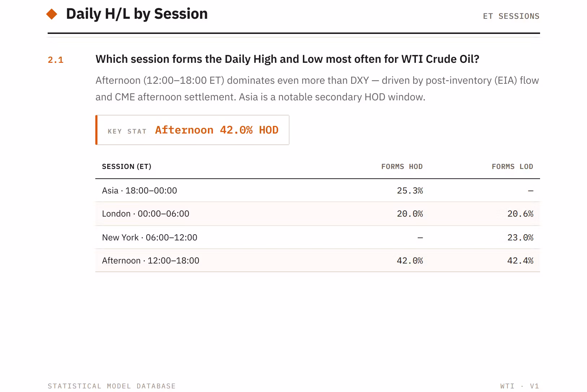Click the FORMS LOD column header
This screenshot has width=587, height=392.
coord(512,166)
